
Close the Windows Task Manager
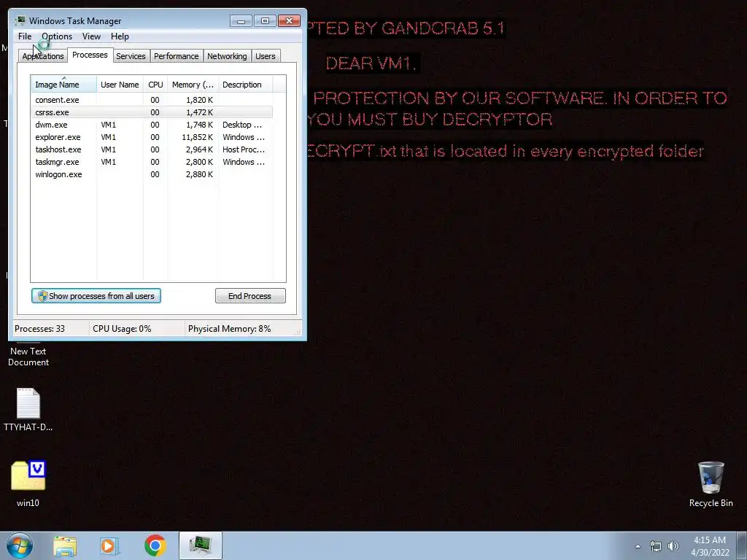289,21
